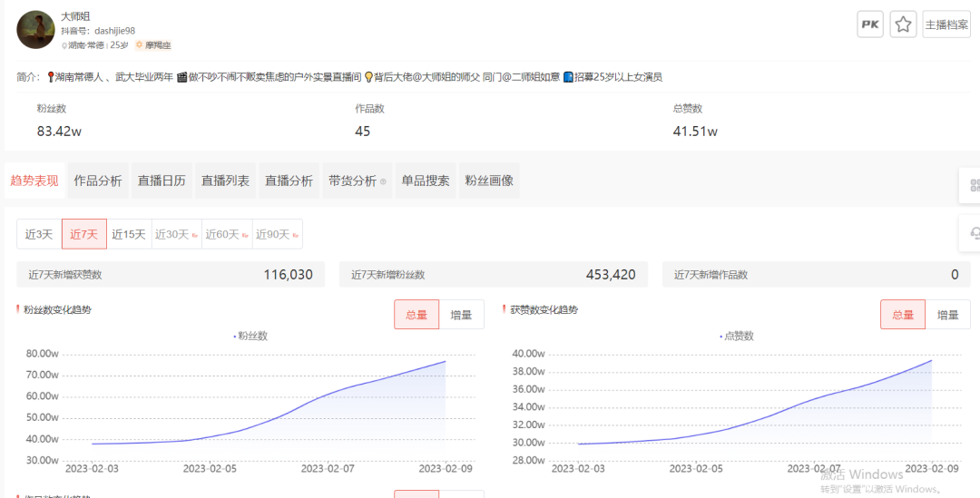Viewport: 980px width, 498px height.
Task: Open the 单品搜索 tab
Action: 426,181
